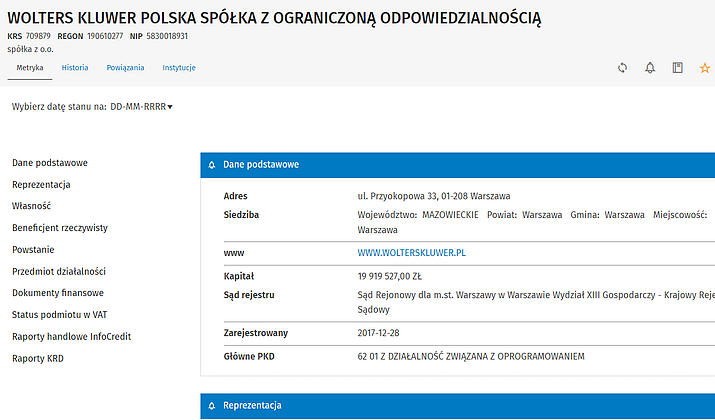Click bell icon in Reprezentacja section header

(x=212, y=406)
